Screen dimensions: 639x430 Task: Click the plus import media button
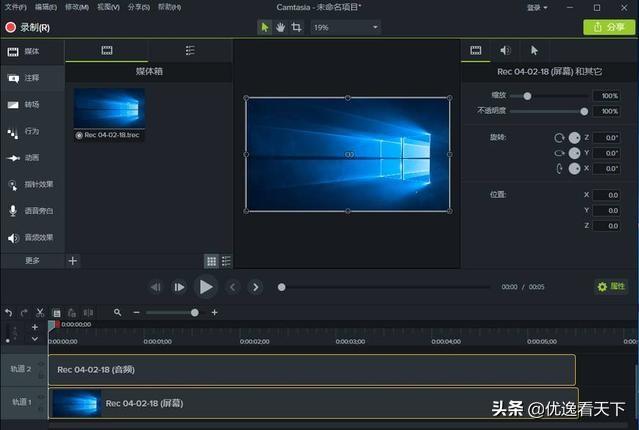pyautogui.click(x=73, y=261)
